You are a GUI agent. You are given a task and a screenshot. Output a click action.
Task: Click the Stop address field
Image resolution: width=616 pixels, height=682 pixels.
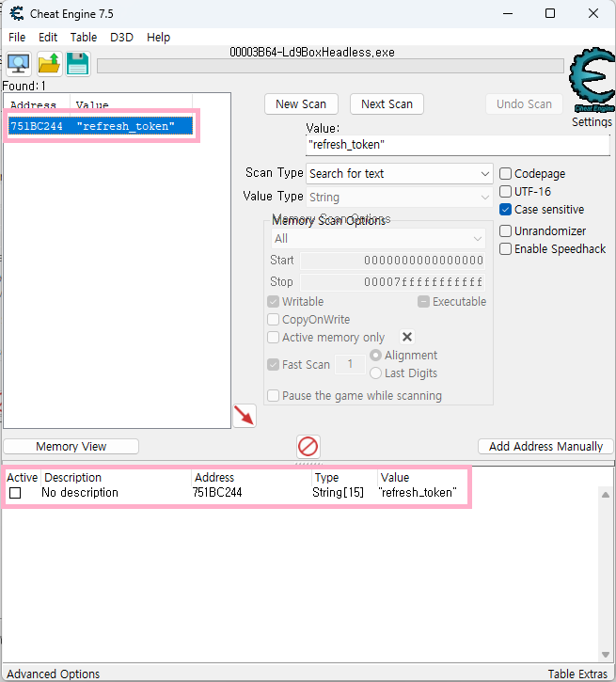tap(392, 282)
